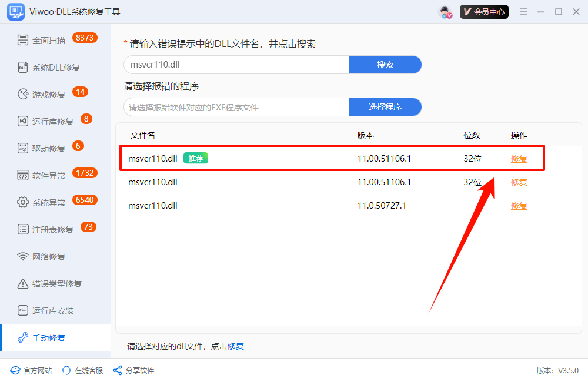The image size is (588, 382).
Task: Select 注册表修复 in sidebar
Action: pos(53,229)
